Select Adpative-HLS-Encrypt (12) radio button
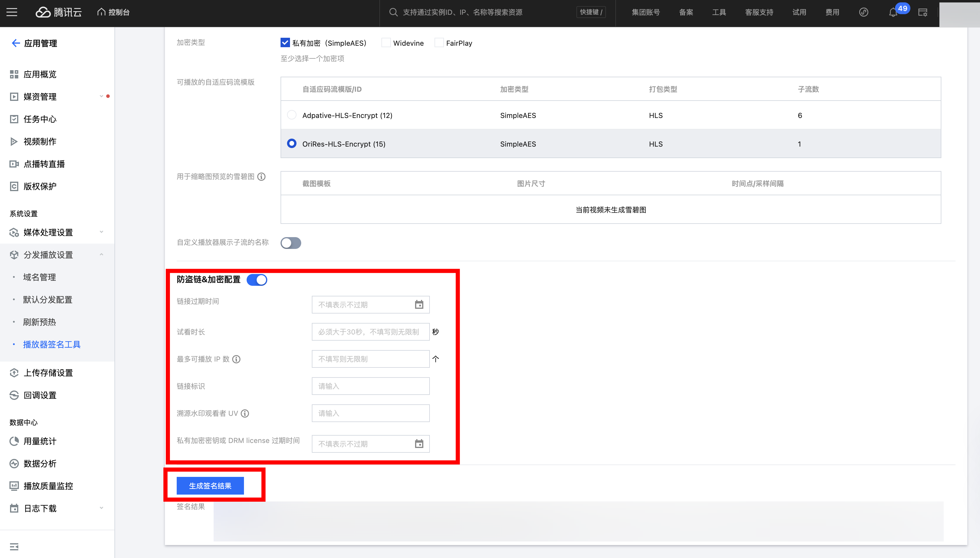Viewport: 980px width, 558px height. coord(292,115)
